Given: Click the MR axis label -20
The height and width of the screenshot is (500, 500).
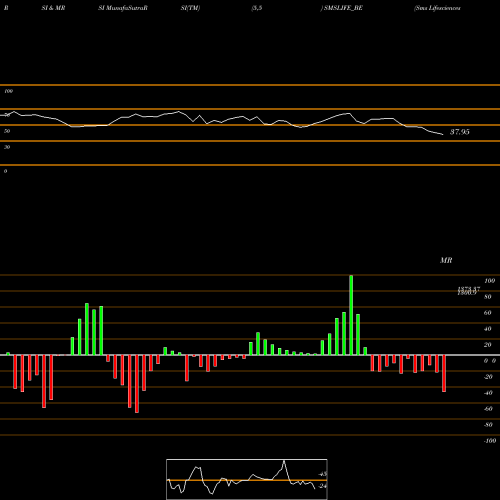Looking at the screenshot, I should tap(488, 377).
